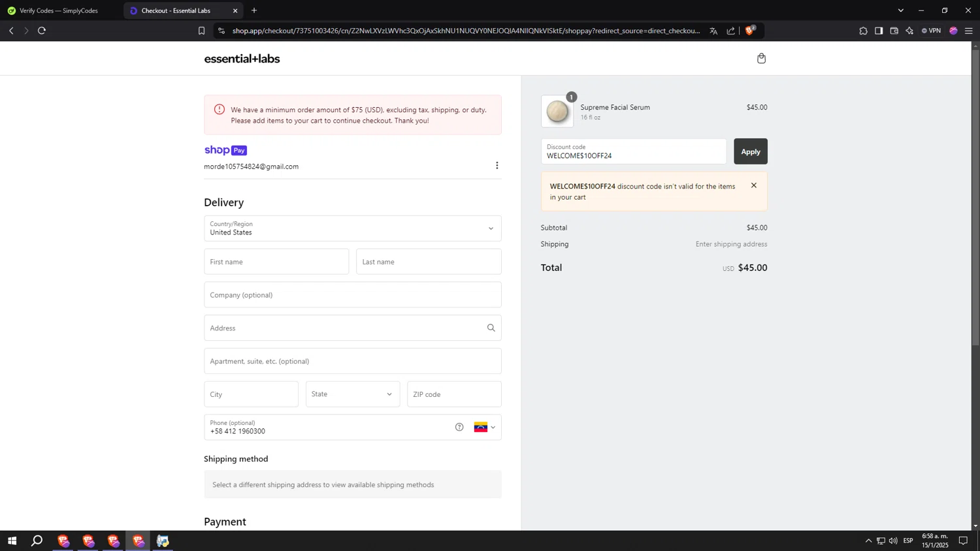Image resolution: width=980 pixels, height=551 pixels.
Task: Click the VPN button
Action: (931, 31)
